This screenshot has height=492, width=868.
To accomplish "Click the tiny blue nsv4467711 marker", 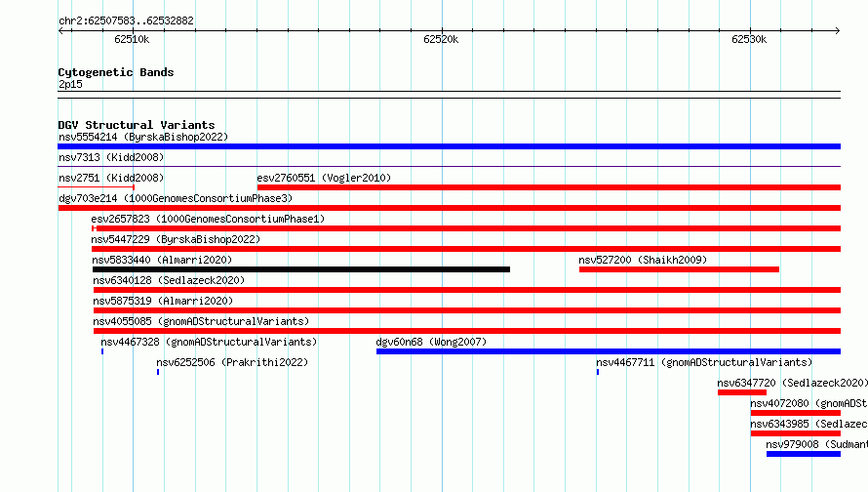I will pyautogui.click(x=598, y=372).
